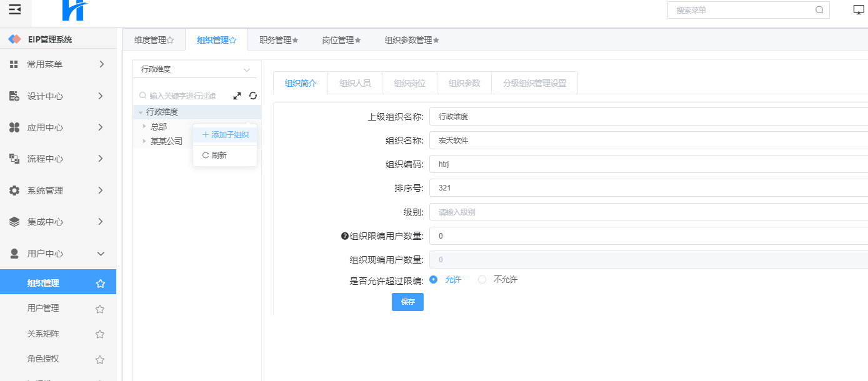
Task: Click the search magnifier icon
Action: (x=819, y=10)
